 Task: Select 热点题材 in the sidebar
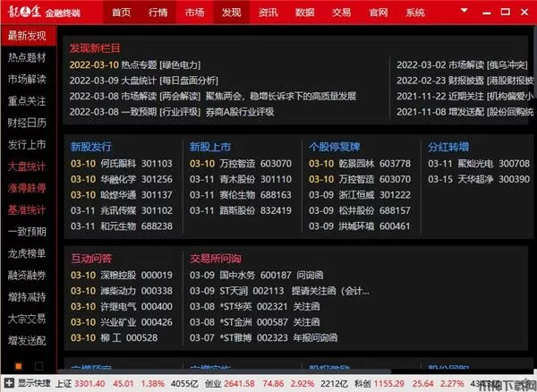click(x=28, y=57)
